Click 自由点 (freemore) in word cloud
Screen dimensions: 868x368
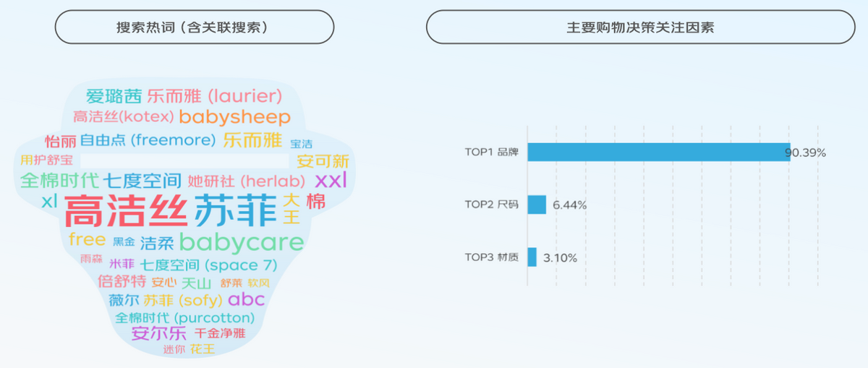[148, 140]
